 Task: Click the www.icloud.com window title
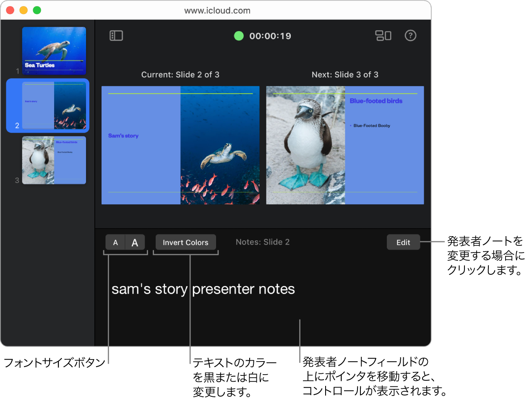(x=217, y=10)
